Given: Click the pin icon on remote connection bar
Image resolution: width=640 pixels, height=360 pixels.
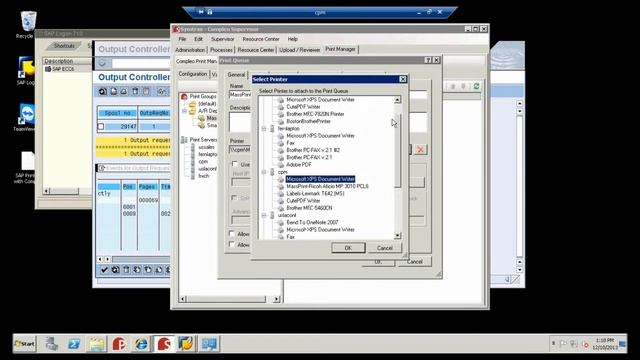Looking at the screenshot, I should 201,12.
